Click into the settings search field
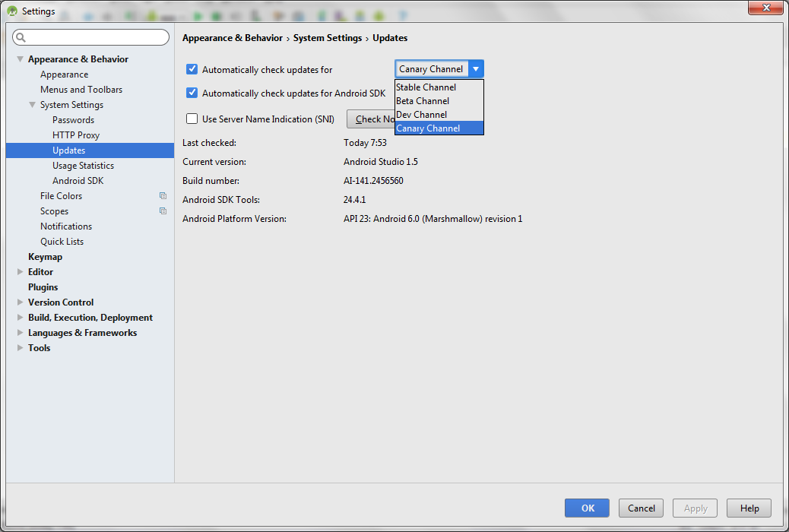 click(x=91, y=37)
